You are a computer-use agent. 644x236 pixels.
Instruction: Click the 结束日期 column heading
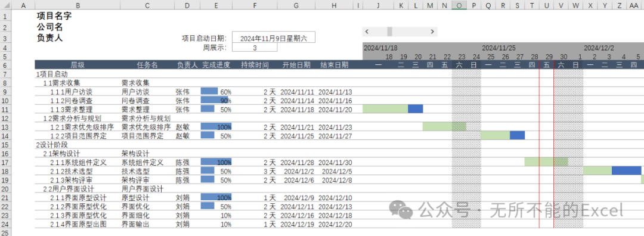tap(335, 65)
